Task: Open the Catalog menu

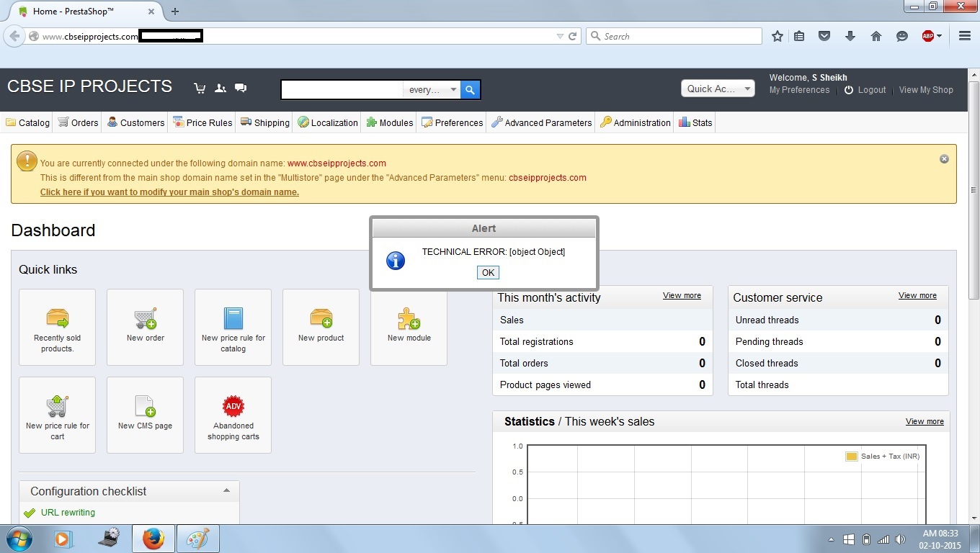Action: point(28,123)
